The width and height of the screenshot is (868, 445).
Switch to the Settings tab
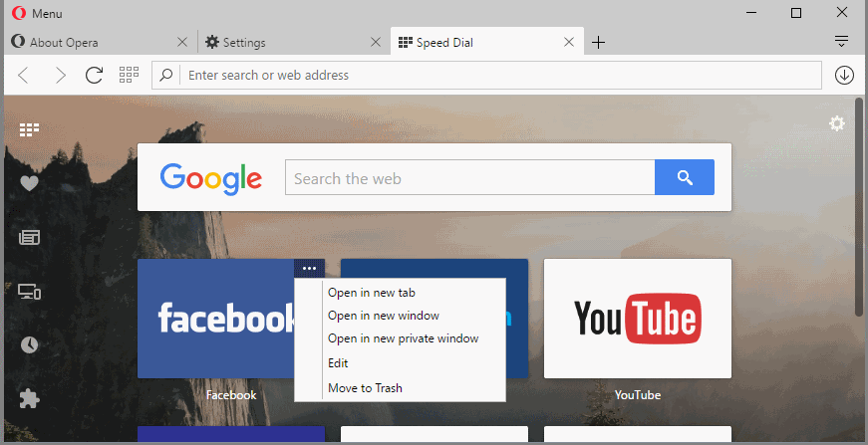pos(293,43)
